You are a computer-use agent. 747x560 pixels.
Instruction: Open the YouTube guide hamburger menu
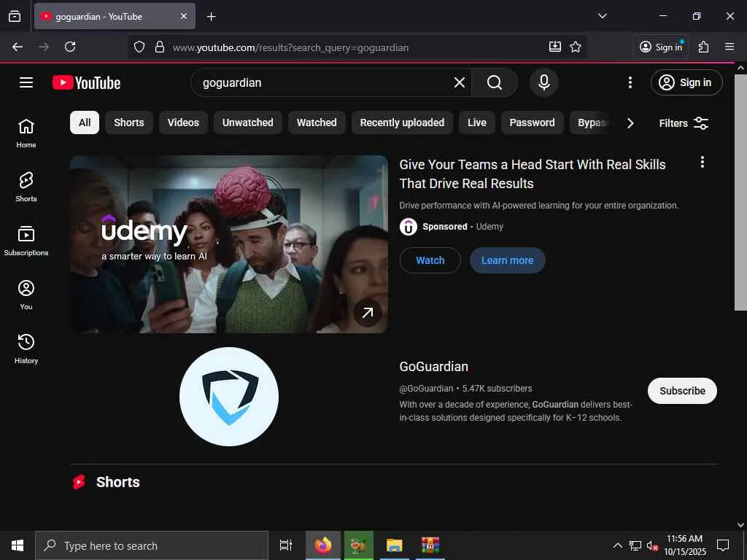coord(26,83)
